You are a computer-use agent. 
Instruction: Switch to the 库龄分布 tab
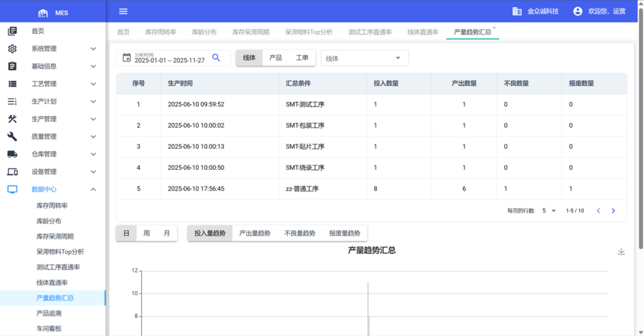coord(204,33)
